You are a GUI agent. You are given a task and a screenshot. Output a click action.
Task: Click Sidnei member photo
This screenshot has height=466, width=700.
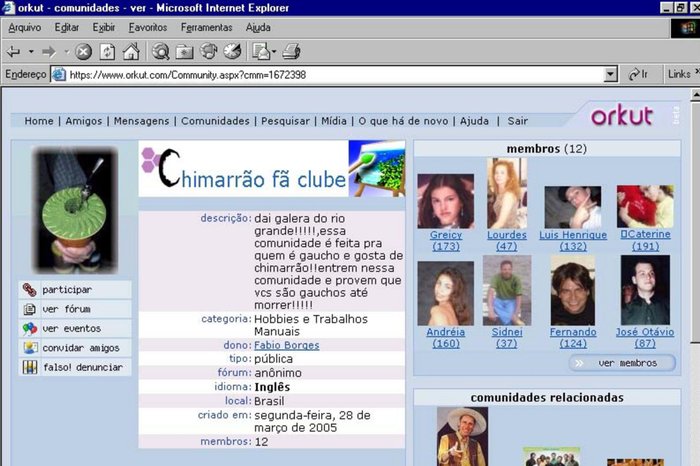pyautogui.click(x=507, y=291)
